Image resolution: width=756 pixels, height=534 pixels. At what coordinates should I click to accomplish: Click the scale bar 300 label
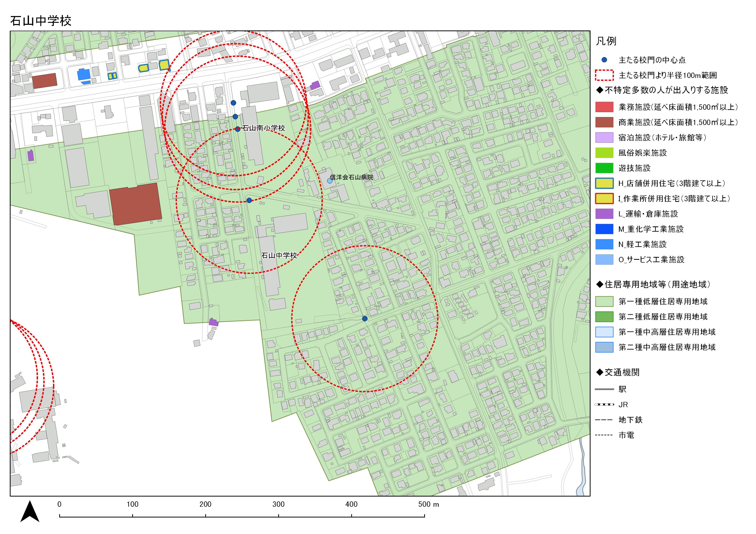click(x=279, y=504)
